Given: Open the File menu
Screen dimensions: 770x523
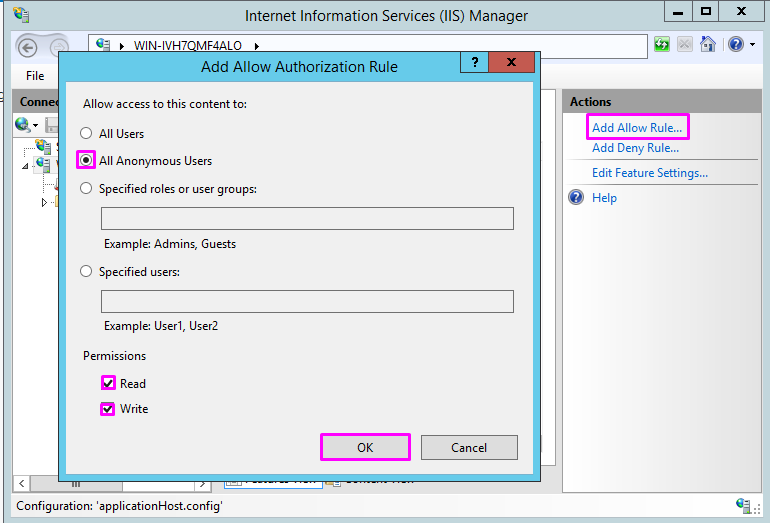Looking at the screenshot, I should 35,76.
